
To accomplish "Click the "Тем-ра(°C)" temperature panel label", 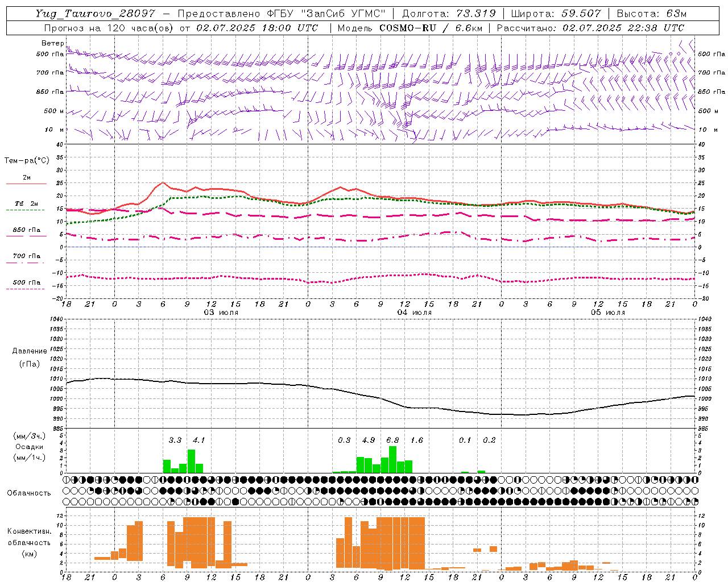I will pos(27,161).
